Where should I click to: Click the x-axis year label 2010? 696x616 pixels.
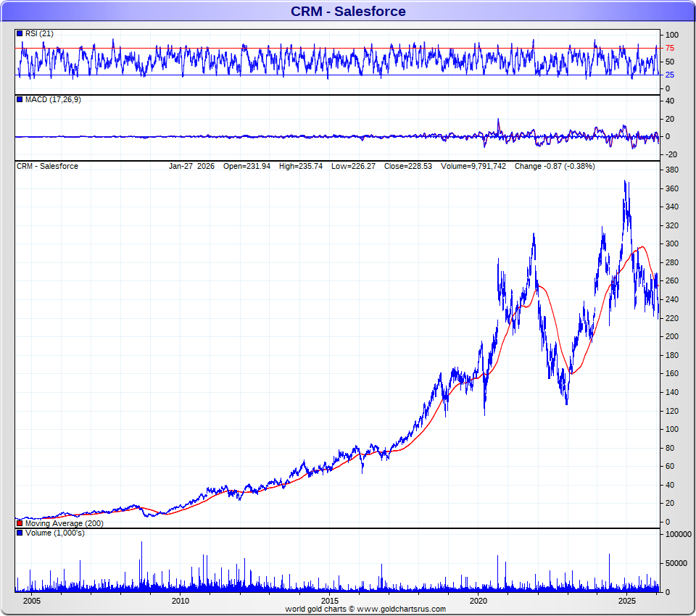point(181,601)
